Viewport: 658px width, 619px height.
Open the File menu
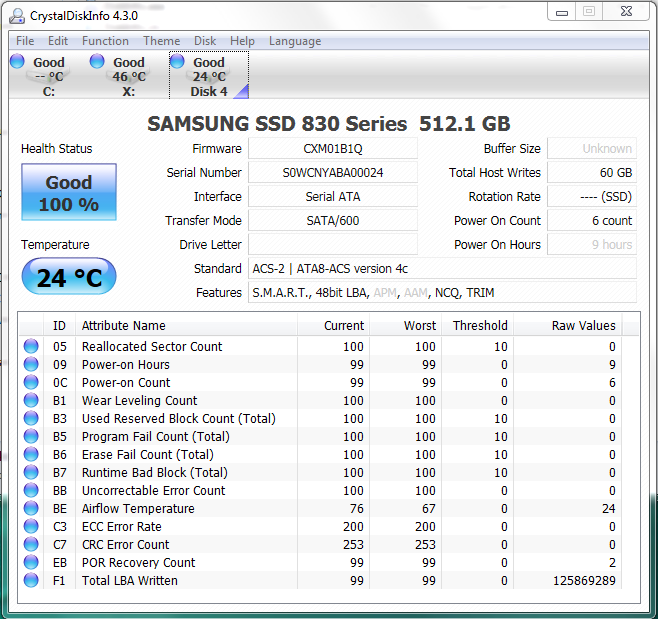pos(25,41)
